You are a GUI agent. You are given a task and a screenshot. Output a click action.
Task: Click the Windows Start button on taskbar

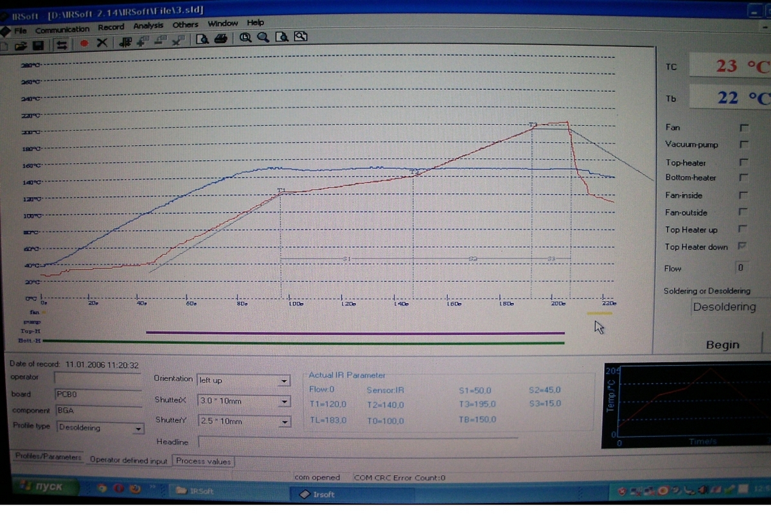coord(44,487)
